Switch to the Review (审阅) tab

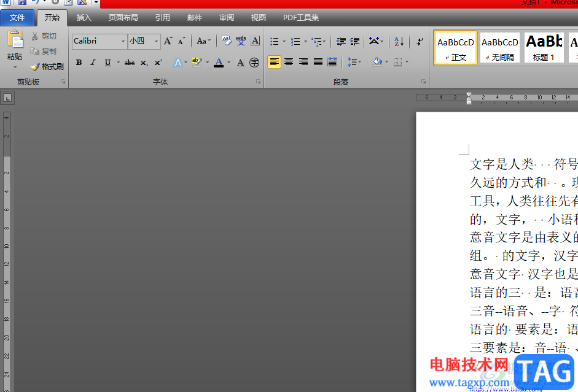tap(226, 18)
